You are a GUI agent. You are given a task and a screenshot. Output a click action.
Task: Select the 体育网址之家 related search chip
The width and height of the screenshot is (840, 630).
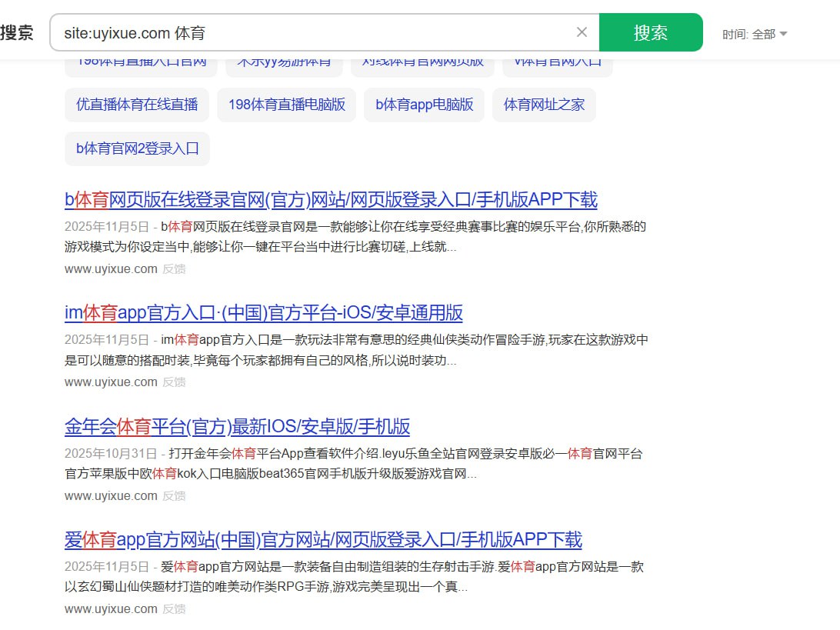[x=544, y=105]
